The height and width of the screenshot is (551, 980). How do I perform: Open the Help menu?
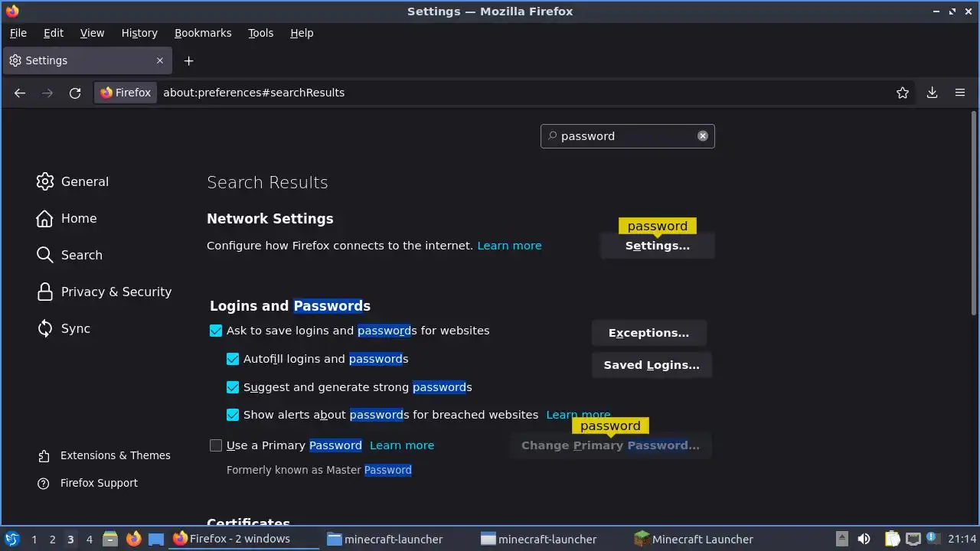302,33
